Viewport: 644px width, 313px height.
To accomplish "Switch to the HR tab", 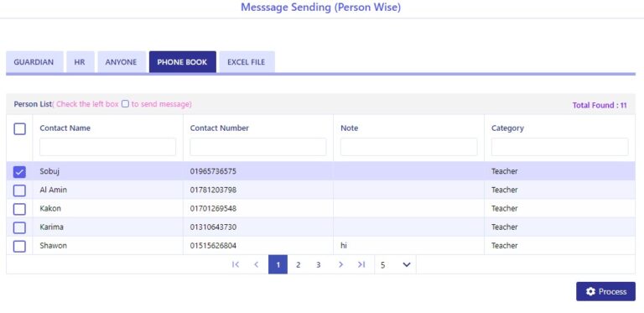I will point(80,62).
